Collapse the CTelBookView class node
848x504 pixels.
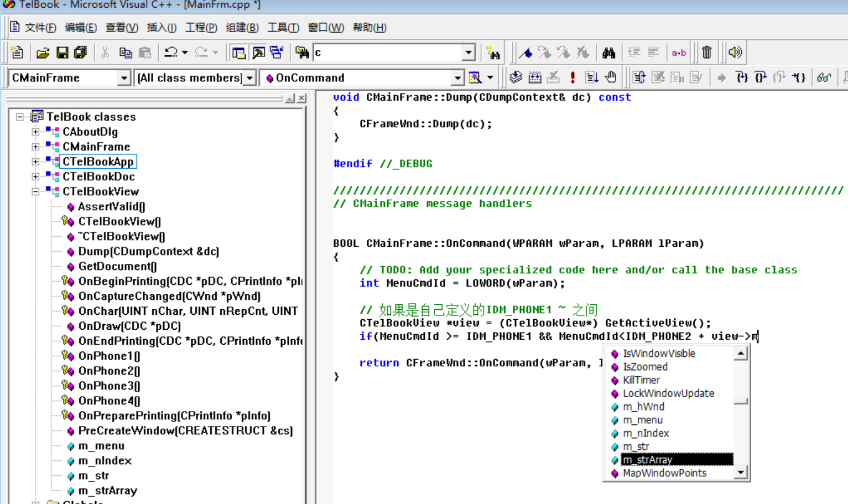[x=35, y=191]
